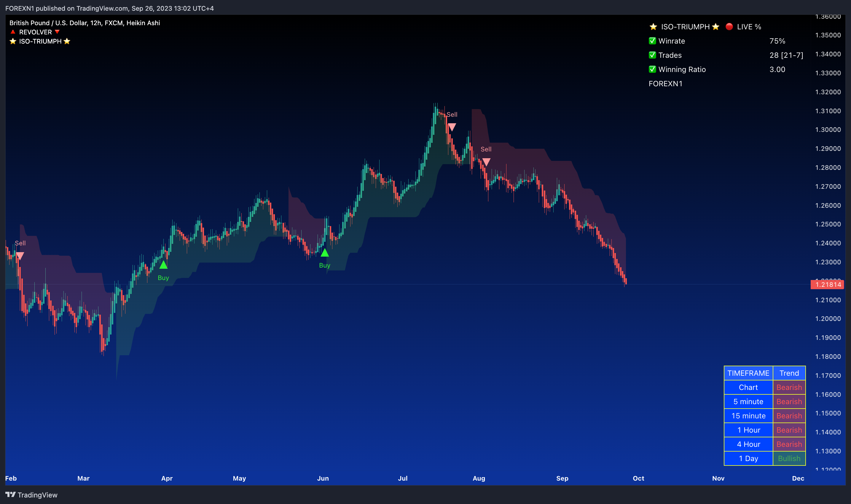Click the FOREXN1 text in stats panel
Screen dimensions: 851x504
point(665,84)
